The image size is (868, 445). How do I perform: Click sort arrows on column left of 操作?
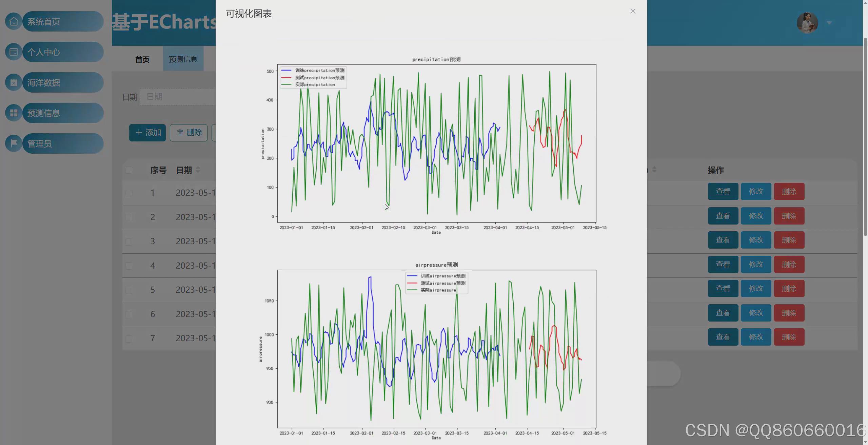click(654, 169)
